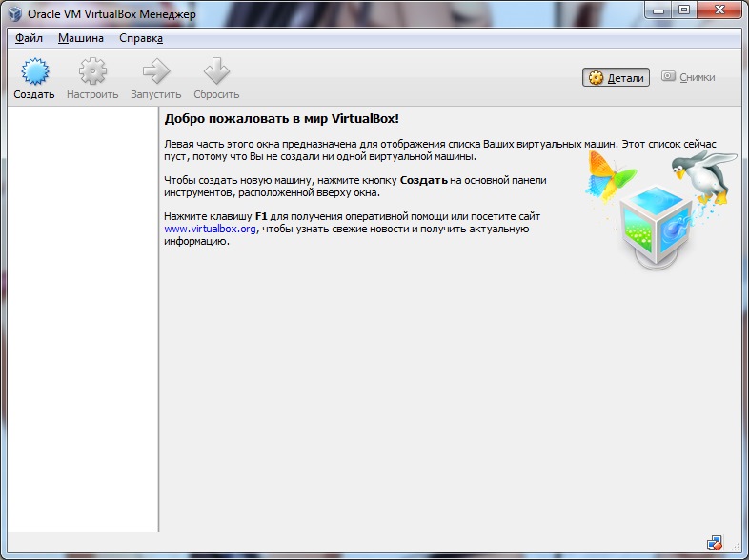Maximize the VirtualBox Manager window
The width and height of the screenshot is (749, 560).
tap(684, 10)
